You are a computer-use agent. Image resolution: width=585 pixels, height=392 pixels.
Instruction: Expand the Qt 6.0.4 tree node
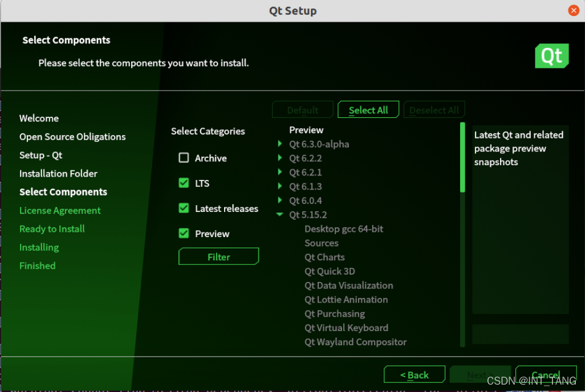pyautogui.click(x=280, y=201)
